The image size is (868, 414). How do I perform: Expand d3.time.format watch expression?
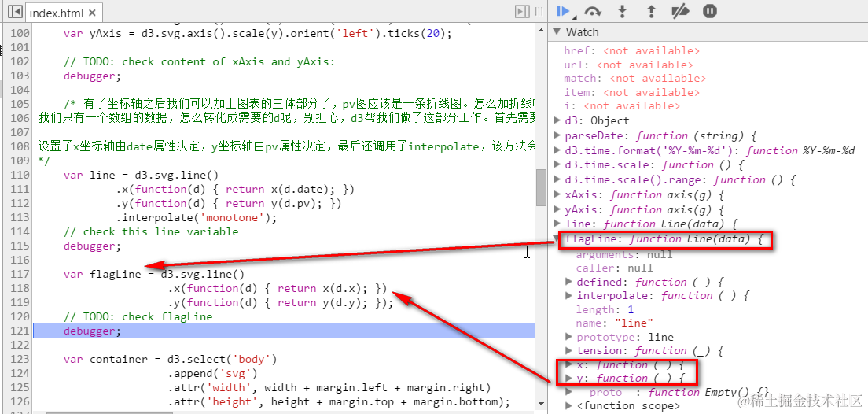point(557,150)
